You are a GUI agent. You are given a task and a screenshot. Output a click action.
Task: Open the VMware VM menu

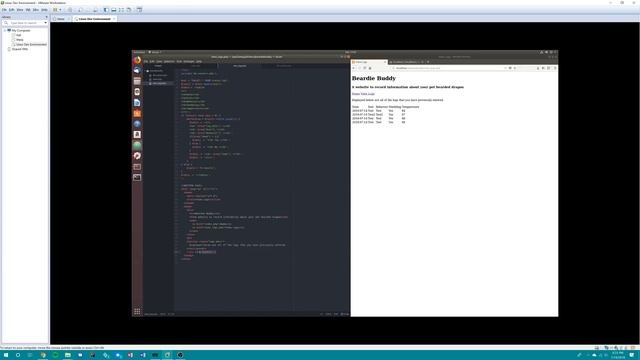tap(28, 10)
